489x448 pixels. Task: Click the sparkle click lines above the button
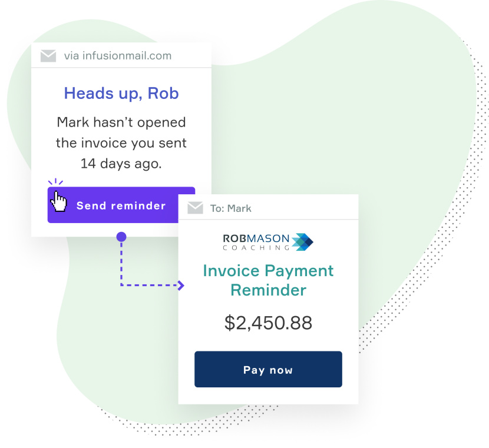point(55,182)
